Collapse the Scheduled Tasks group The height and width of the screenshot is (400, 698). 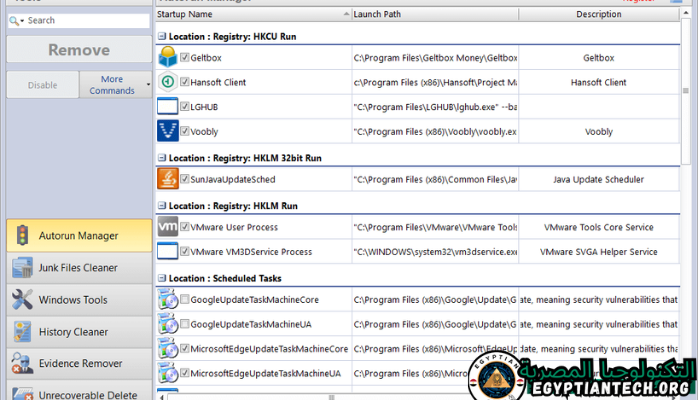click(x=162, y=278)
